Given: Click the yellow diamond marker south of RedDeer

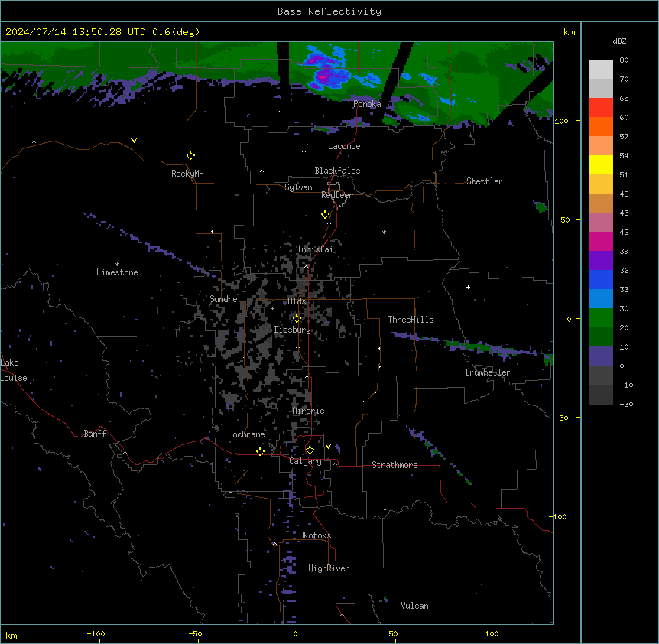Looking at the screenshot, I should (x=326, y=215).
